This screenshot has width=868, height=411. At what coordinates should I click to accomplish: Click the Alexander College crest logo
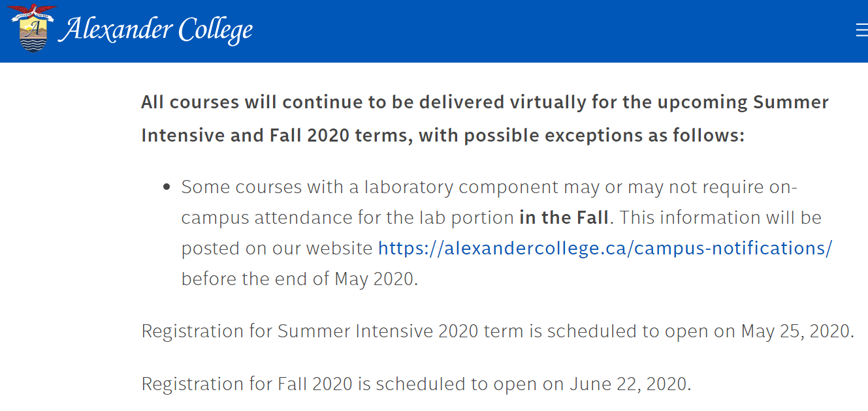coord(31,29)
